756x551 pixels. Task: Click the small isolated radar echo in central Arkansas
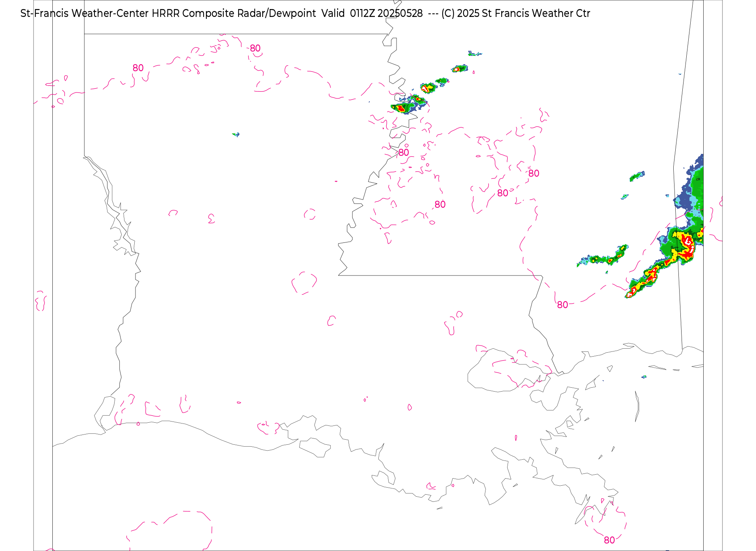click(x=236, y=135)
